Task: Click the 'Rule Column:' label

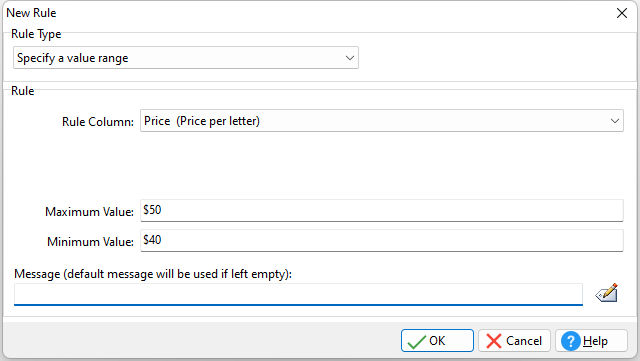Action: click(98, 122)
